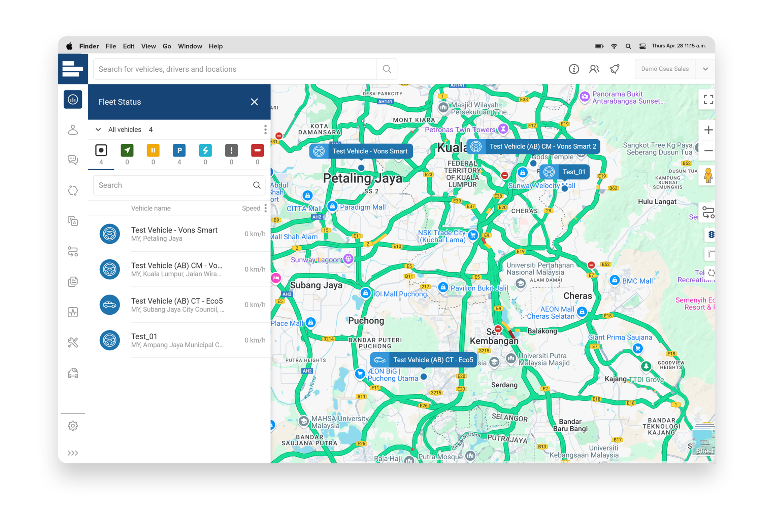The width and height of the screenshot is (761, 532).
Task: Click the fleet list search magnifier
Action: point(257,185)
